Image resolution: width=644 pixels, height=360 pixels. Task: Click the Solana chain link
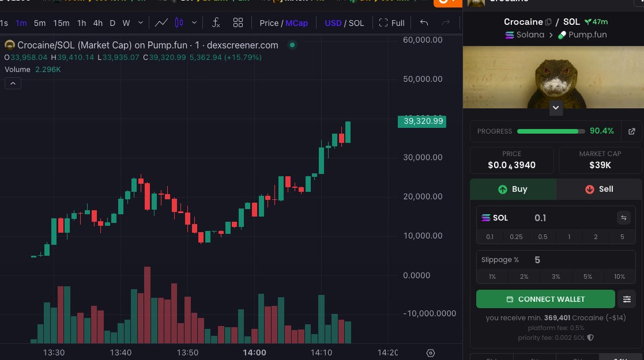coord(525,35)
